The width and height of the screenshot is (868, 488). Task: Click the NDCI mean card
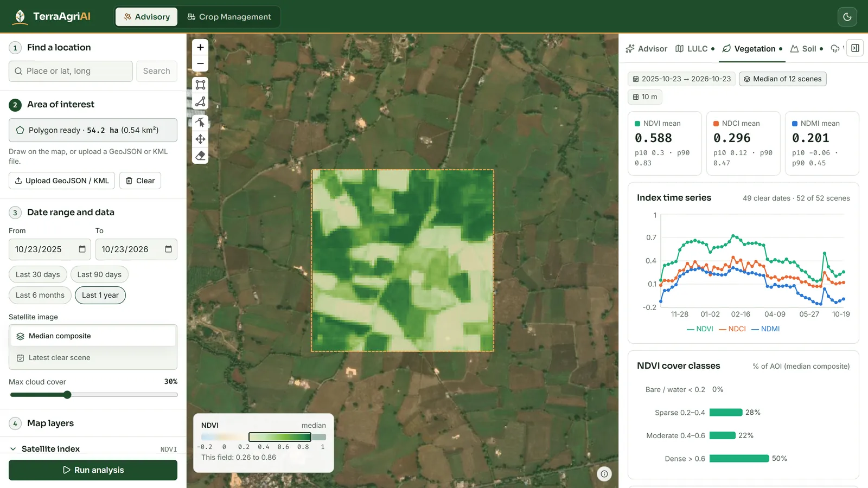pos(743,144)
